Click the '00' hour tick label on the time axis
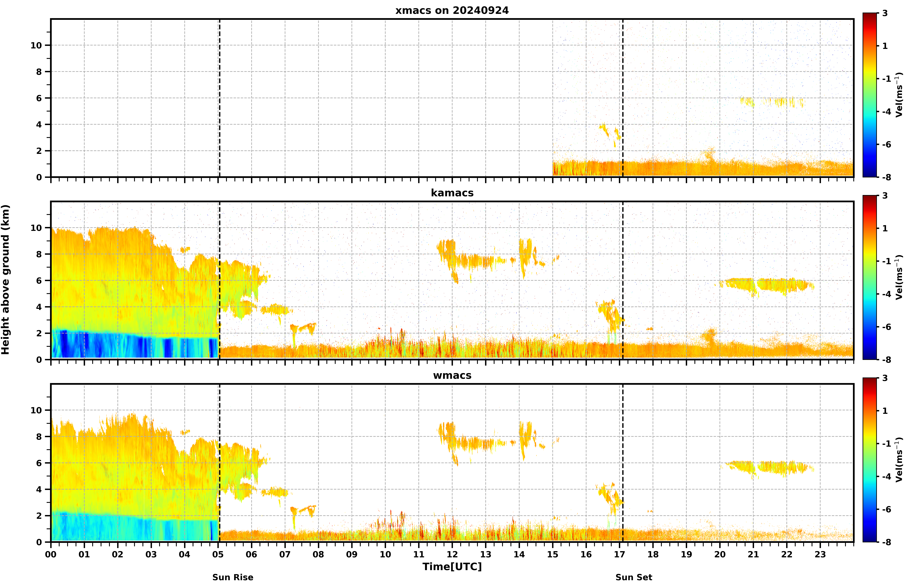910x588 pixels. tap(51, 554)
